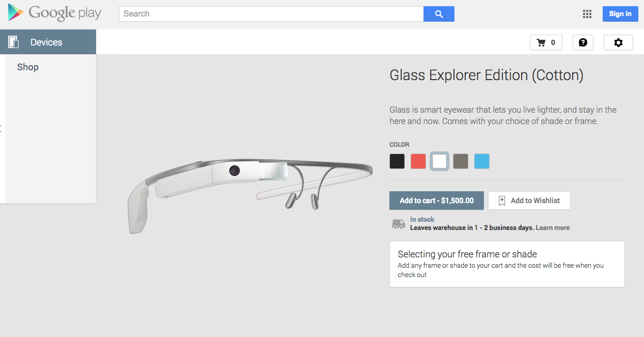644x337 pixels.
Task: Select the blue (Sky) color swatch
Action: click(482, 161)
